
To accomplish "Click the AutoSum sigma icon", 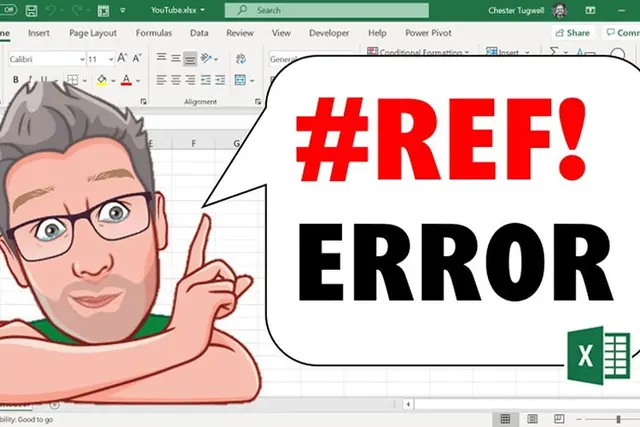I will pos(553,52).
